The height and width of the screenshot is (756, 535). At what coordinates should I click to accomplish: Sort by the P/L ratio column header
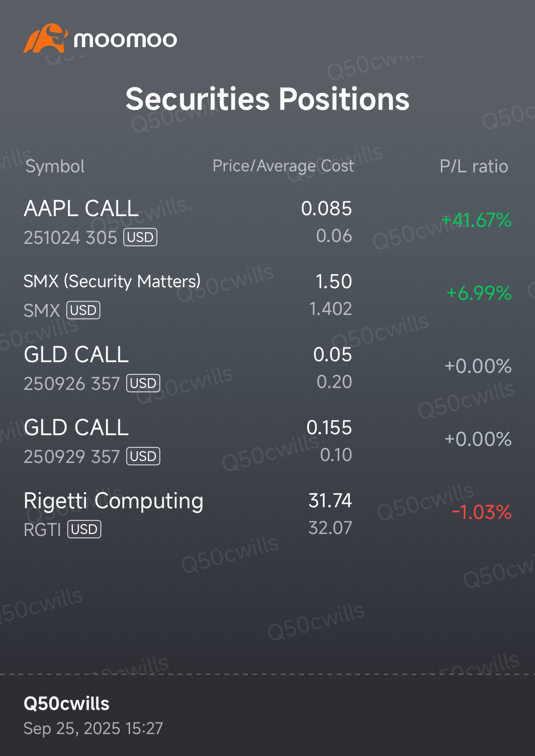pyautogui.click(x=474, y=166)
